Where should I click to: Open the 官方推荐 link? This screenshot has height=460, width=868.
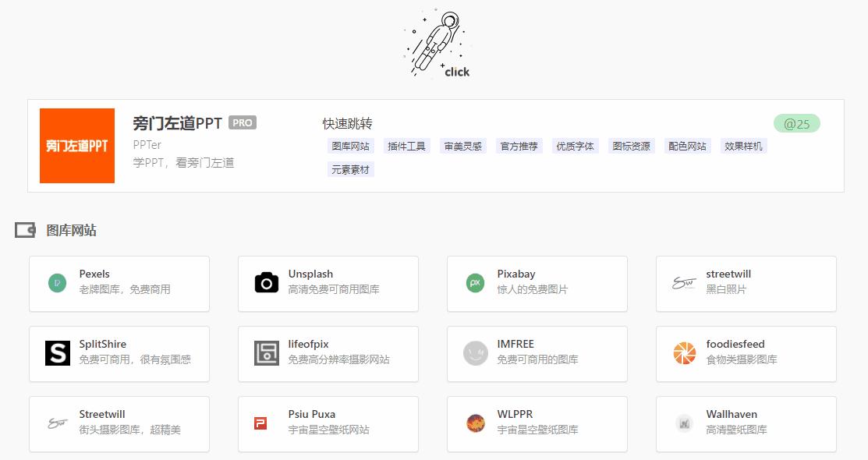coord(518,146)
